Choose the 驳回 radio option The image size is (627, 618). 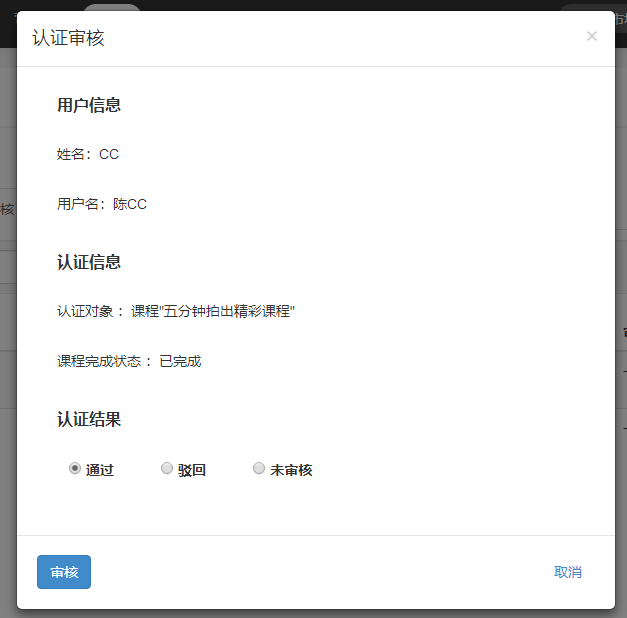click(x=167, y=468)
